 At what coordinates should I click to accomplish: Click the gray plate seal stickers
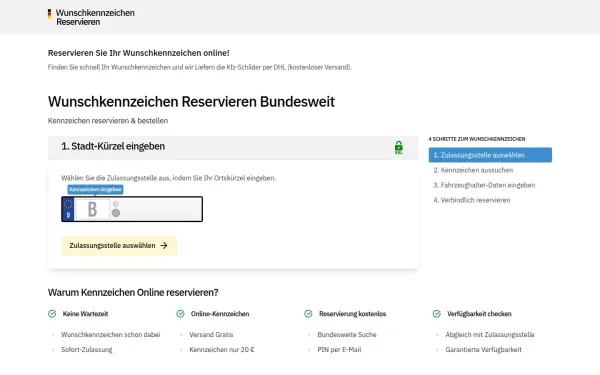pyautogui.click(x=116, y=209)
